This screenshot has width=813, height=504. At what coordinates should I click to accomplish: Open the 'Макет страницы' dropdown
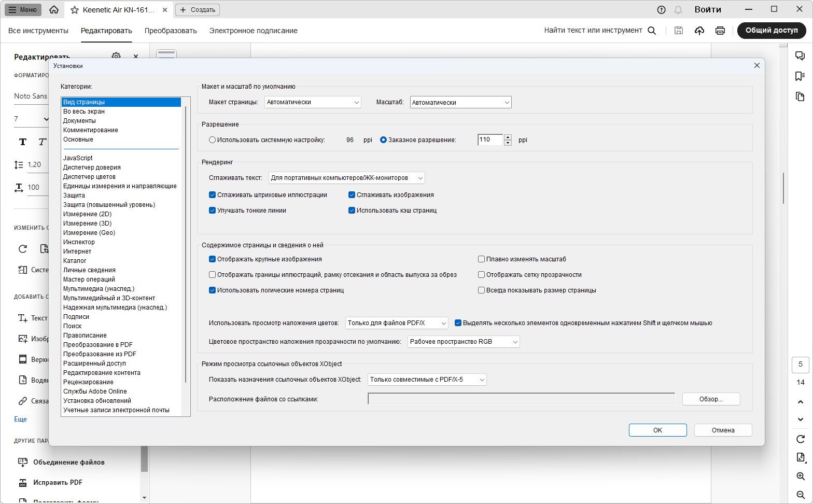313,102
